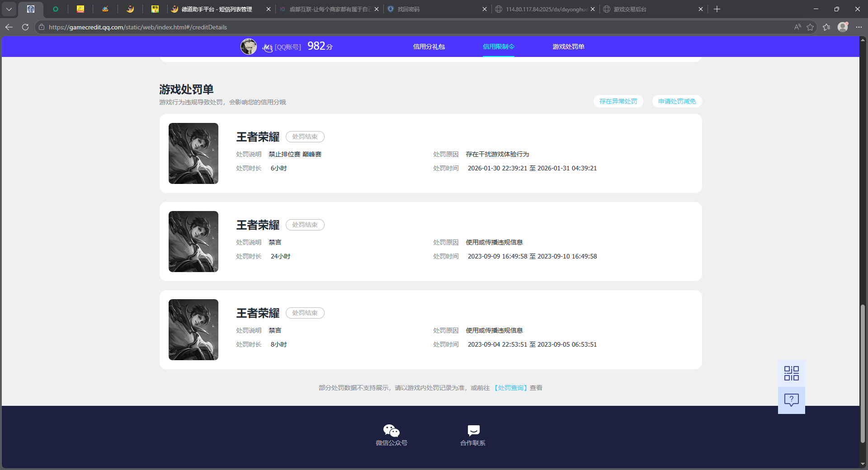Image resolution: width=868 pixels, height=470 pixels.
Task: Click 处罚结束 badge on the 8小时 penalty
Action: [x=305, y=313]
